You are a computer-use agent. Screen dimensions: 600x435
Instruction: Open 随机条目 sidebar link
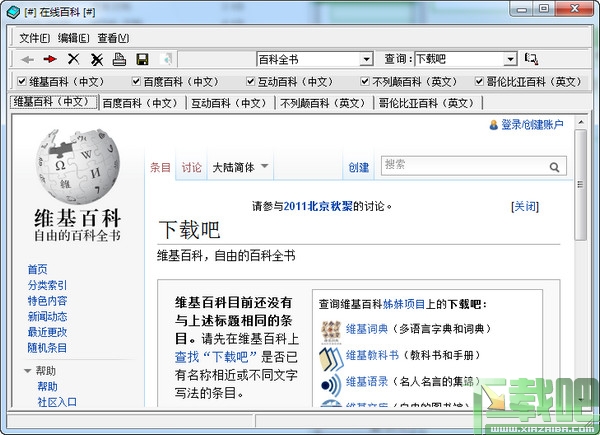(47, 348)
